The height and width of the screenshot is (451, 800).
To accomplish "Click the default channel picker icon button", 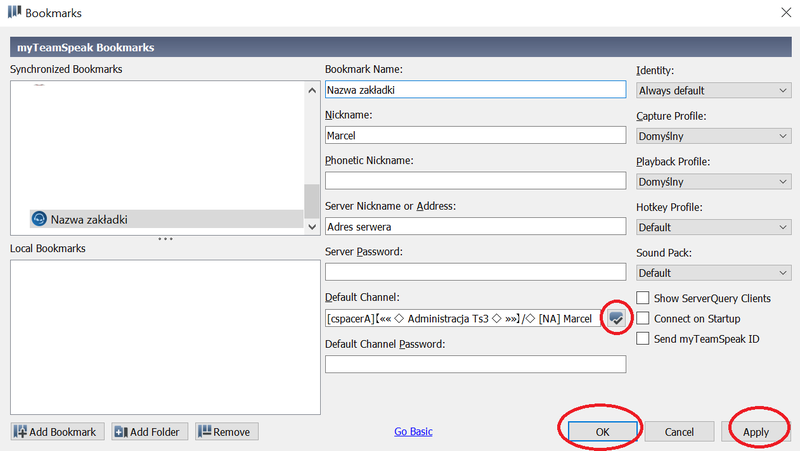I will tap(616, 318).
